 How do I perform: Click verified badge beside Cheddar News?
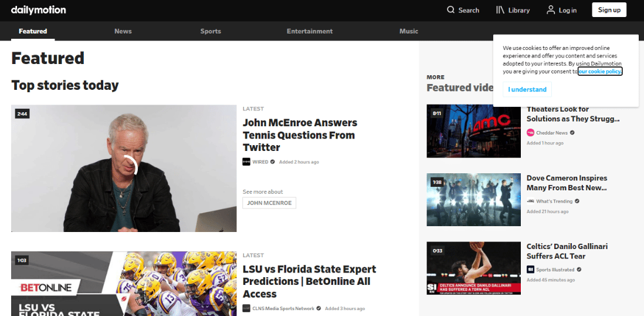(x=572, y=133)
